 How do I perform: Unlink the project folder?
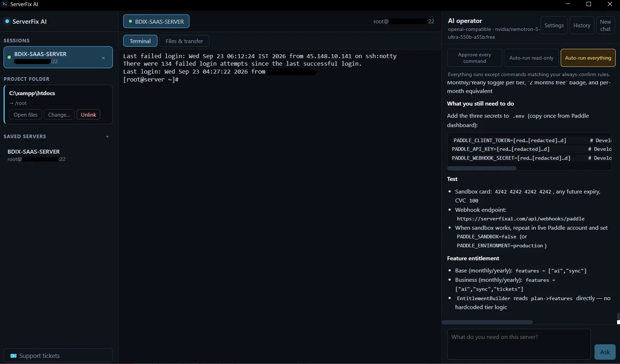88,115
